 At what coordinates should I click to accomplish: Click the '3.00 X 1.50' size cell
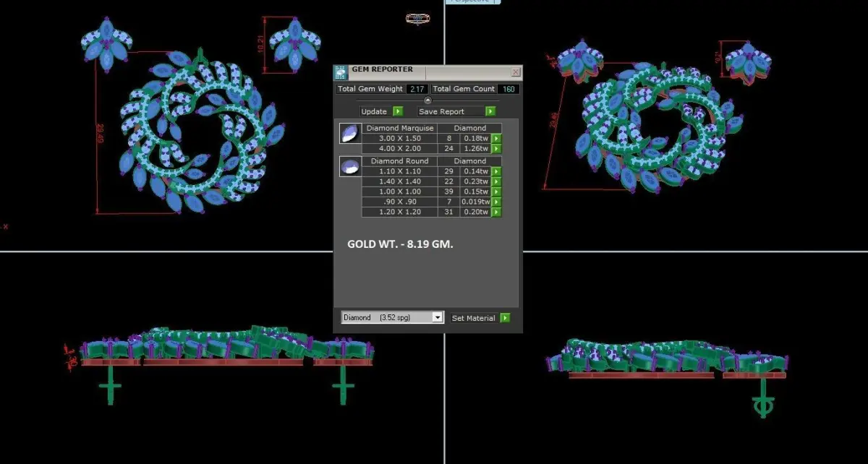pos(399,138)
